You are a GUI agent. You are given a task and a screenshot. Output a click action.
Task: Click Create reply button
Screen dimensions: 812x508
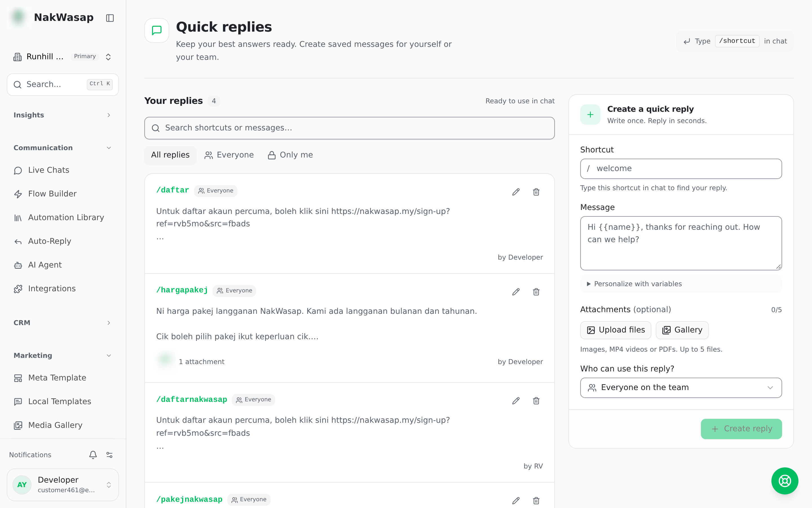click(741, 429)
